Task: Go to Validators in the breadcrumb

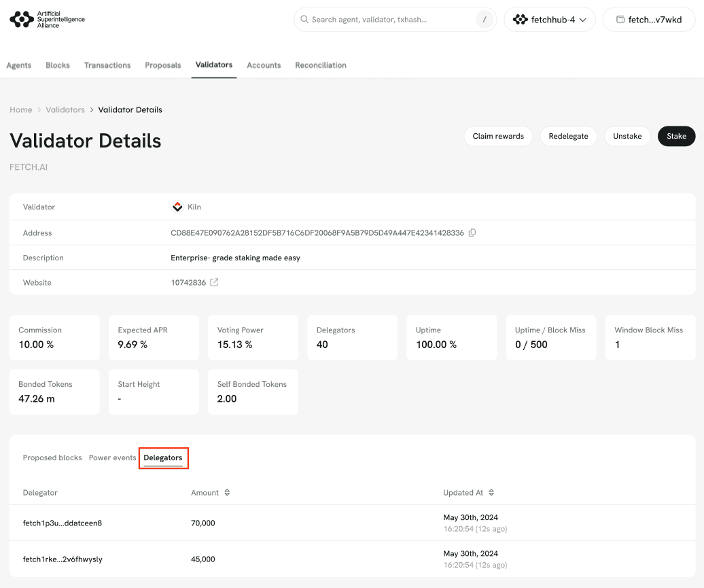Action: 65,109
